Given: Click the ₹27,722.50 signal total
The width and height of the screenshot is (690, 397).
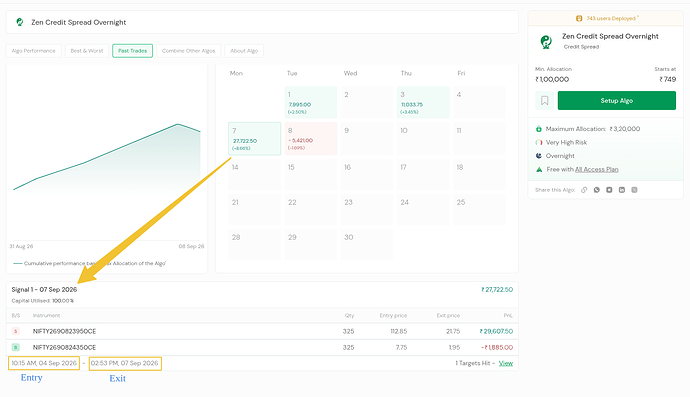Looking at the screenshot, I should [x=497, y=290].
